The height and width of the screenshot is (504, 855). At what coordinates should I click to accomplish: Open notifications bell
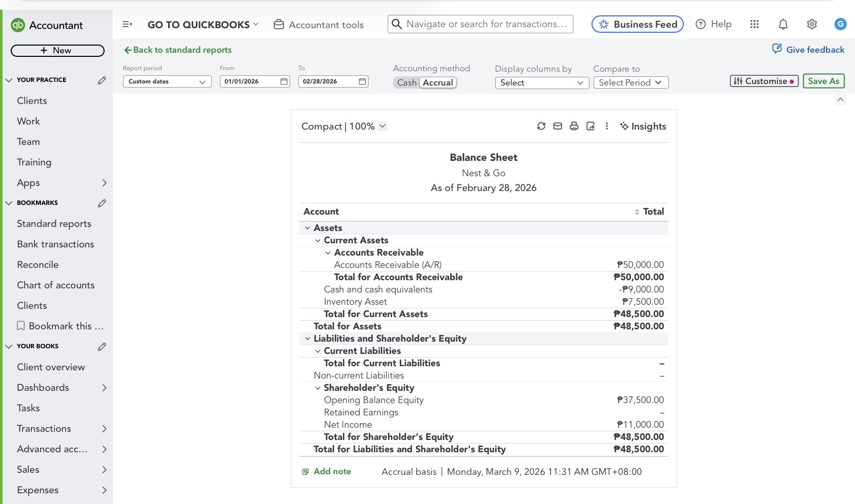[783, 24]
